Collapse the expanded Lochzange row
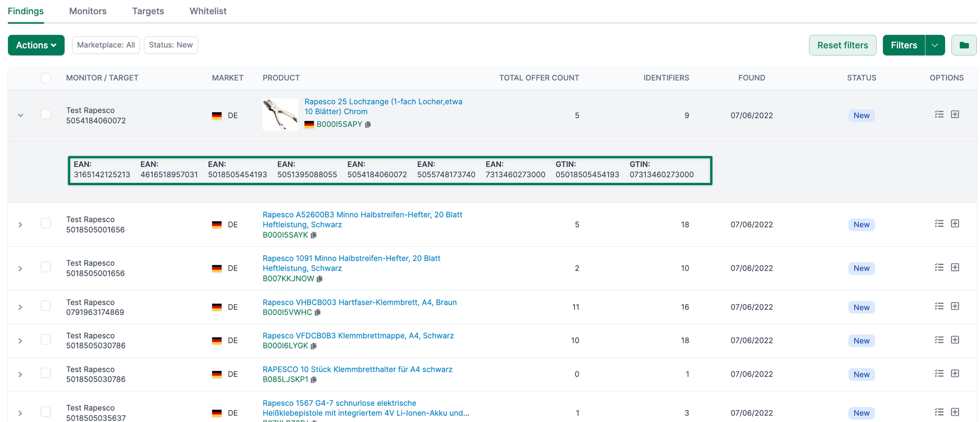Screen dimensions: 980x422 click(20, 115)
